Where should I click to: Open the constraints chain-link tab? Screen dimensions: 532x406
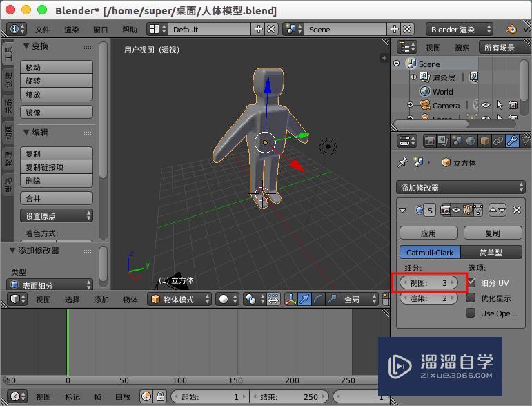click(498, 141)
